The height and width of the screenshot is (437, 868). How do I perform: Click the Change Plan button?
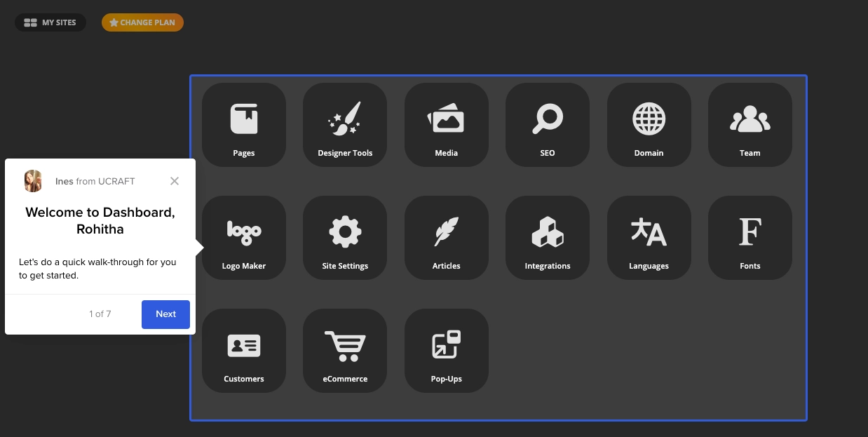(x=142, y=22)
